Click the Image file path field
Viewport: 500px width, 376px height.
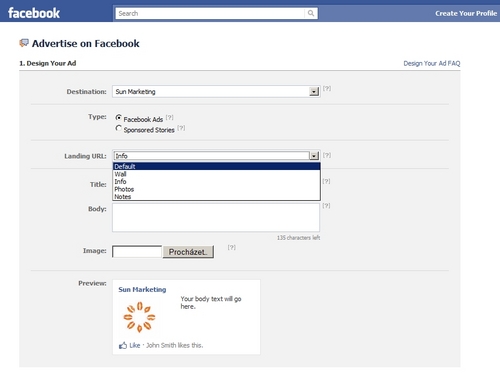point(137,252)
